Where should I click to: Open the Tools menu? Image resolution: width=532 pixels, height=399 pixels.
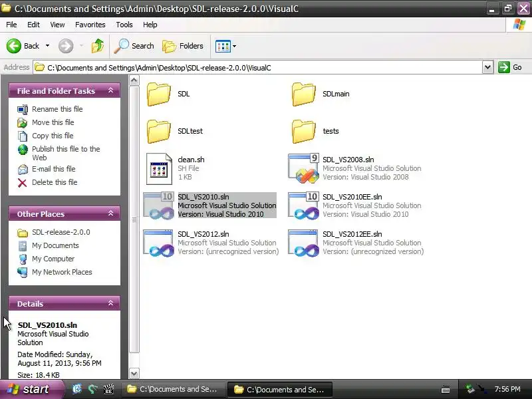tap(124, 25)
